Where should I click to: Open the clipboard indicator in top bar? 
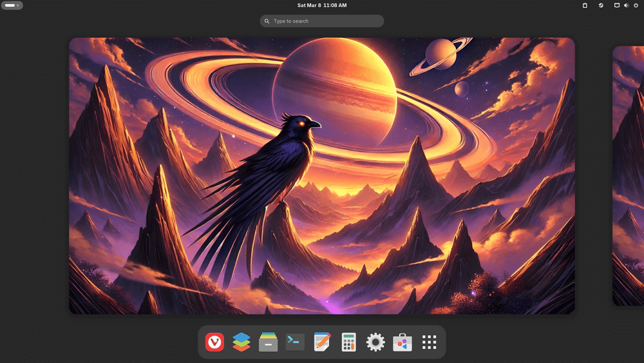pos(585,5)
